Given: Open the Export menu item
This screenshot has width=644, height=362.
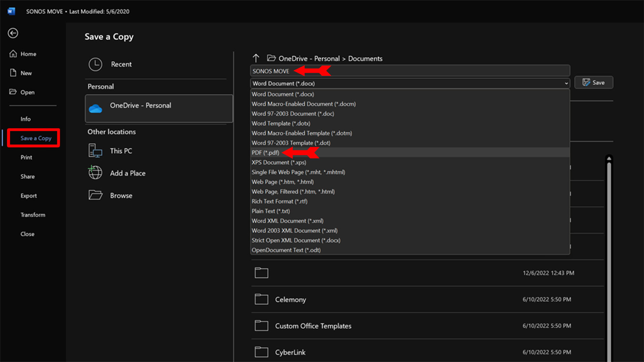Looking at the screenshot, I should 29,196.
